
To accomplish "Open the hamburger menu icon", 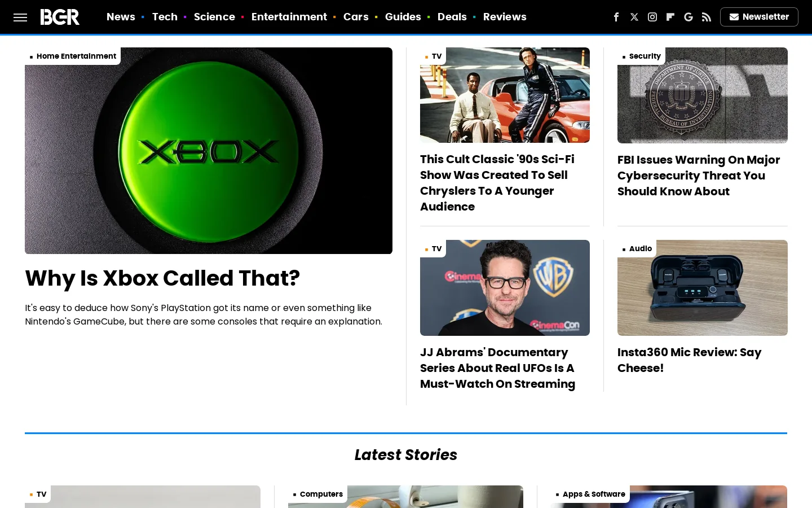I will (20, 17).
